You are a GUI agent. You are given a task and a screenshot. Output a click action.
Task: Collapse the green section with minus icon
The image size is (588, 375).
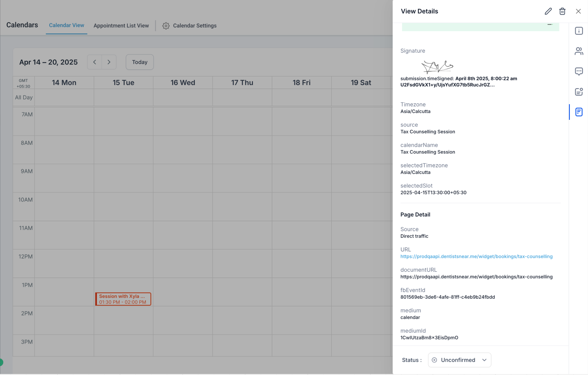550,25
